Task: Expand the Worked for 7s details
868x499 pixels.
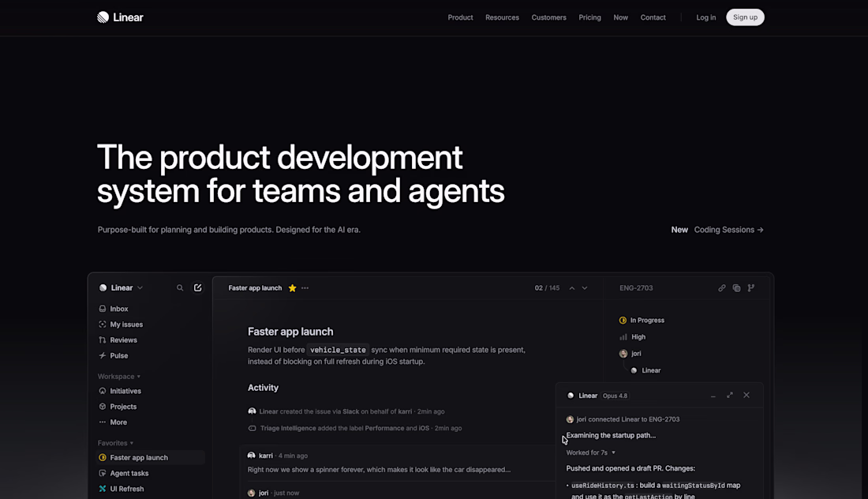Action: pos(591,452)
